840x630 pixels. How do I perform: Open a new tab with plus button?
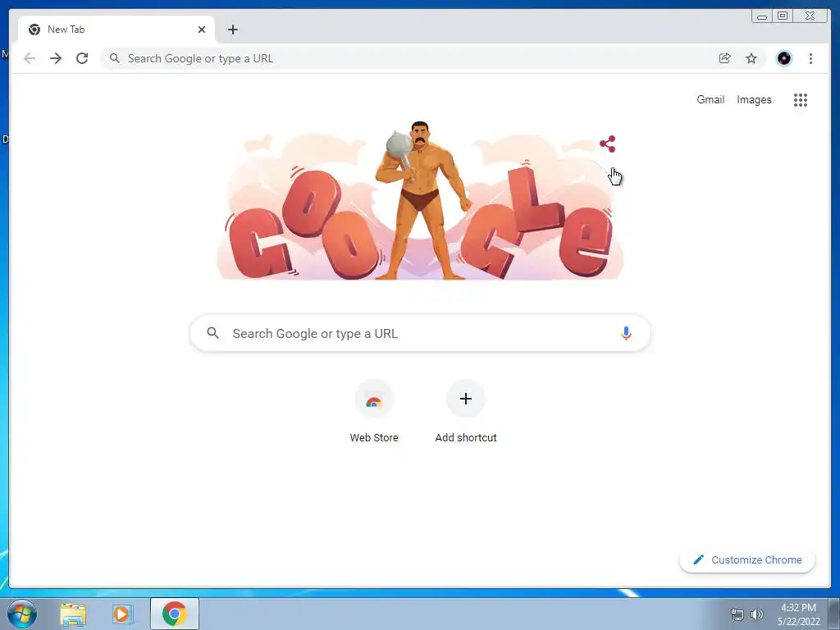pyautogui.click(x=232, y=30)
